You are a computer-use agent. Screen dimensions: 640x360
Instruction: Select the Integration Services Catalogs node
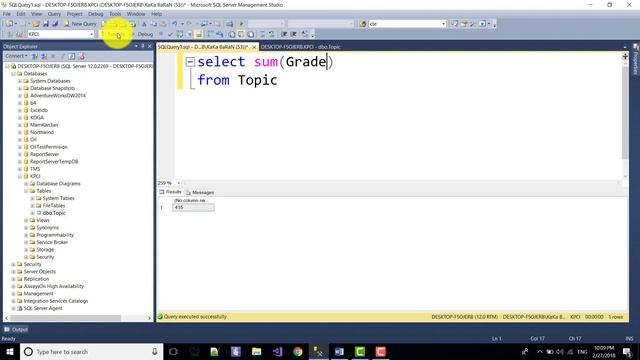[56, 301]
